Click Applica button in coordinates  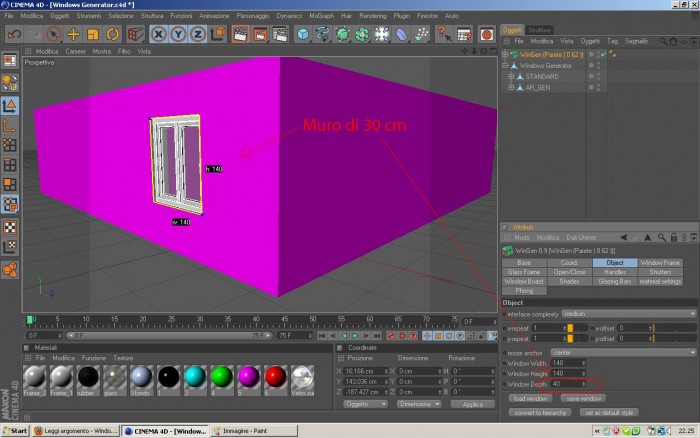click(473, 404)
